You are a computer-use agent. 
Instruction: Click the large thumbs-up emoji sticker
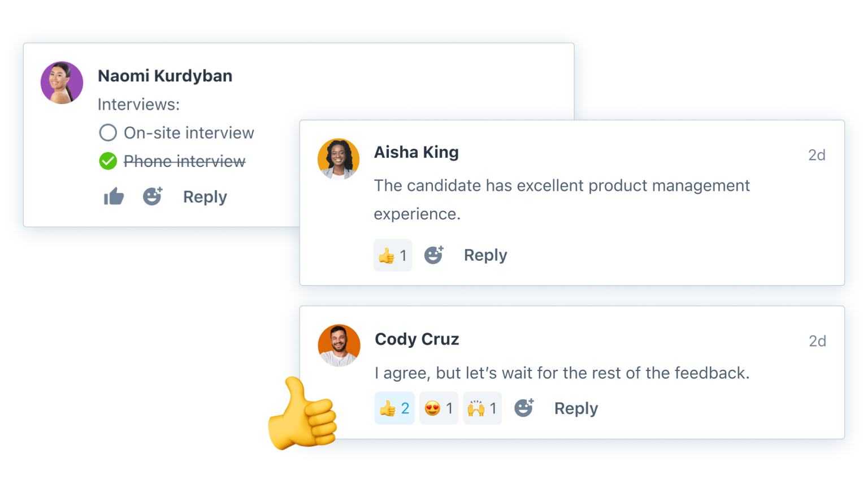point(302,416)
